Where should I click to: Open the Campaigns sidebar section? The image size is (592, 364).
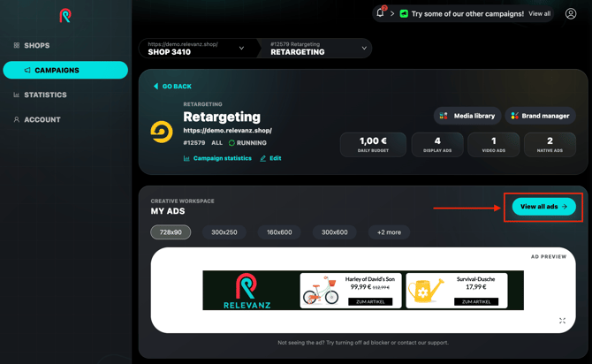(65, 70)
